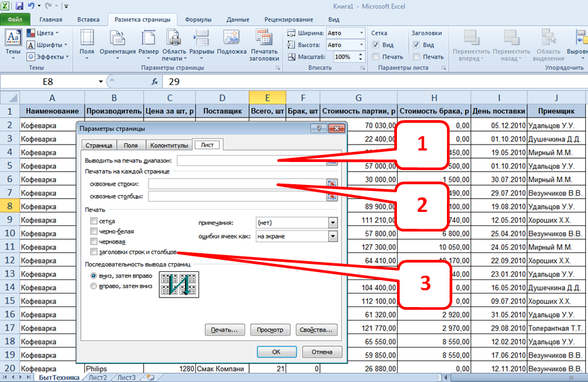The width and height of the screenshot is (588, 382).
Task: Open the ошибки ячеек как dropdown
Action: coord(332,236)
